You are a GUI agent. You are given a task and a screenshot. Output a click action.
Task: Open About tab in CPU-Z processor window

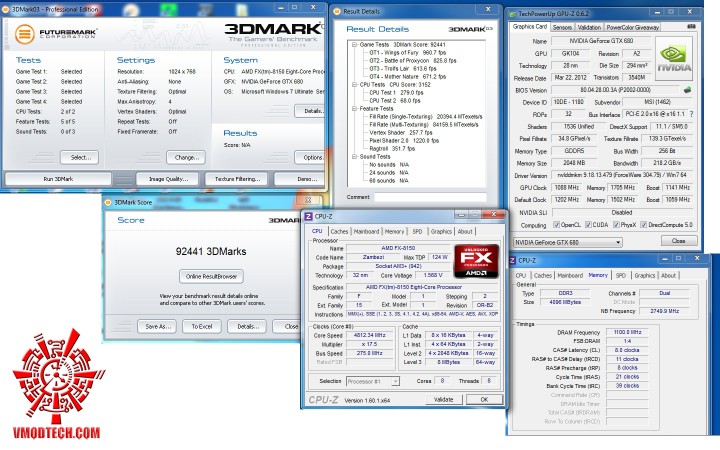[465, 231]
